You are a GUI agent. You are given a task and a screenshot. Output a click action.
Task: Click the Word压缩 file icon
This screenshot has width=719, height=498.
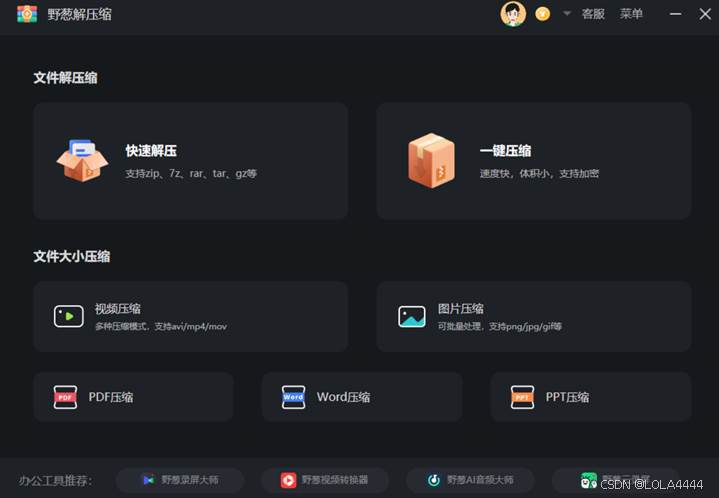293,397
